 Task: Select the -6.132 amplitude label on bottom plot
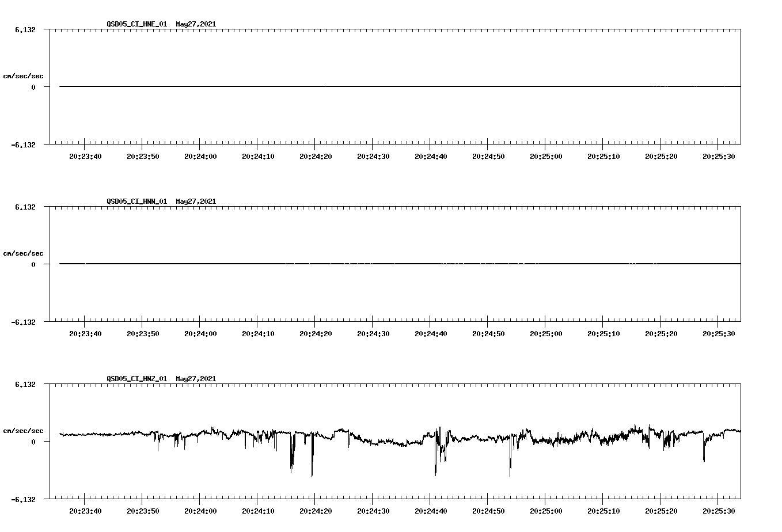pyautogui.click(x=23, y=499)
